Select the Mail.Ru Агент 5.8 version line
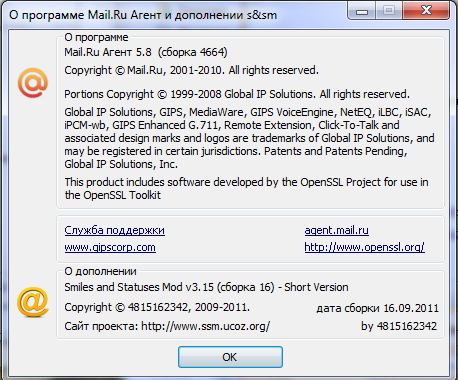 click(146, 52)
